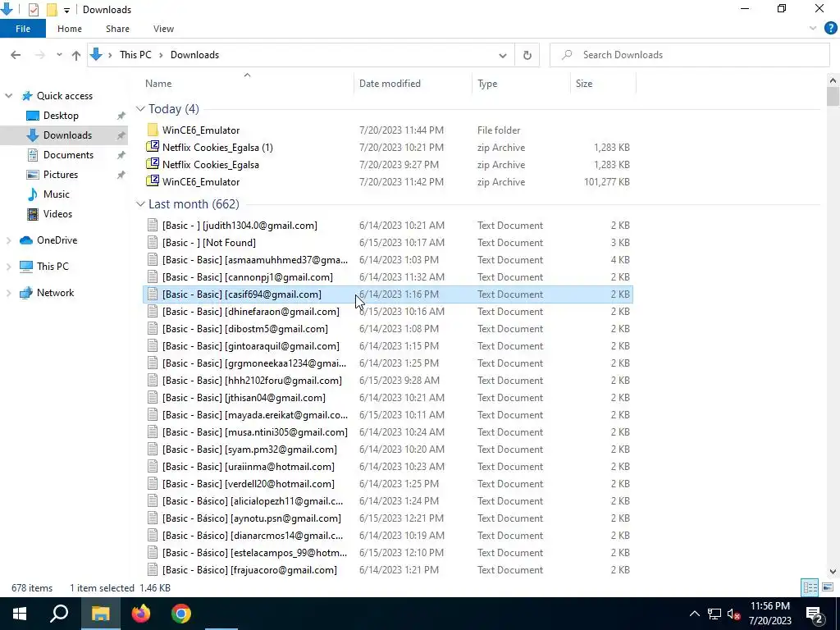
Task: Select Pictures in the navigation pane
Action: point(61,175)
